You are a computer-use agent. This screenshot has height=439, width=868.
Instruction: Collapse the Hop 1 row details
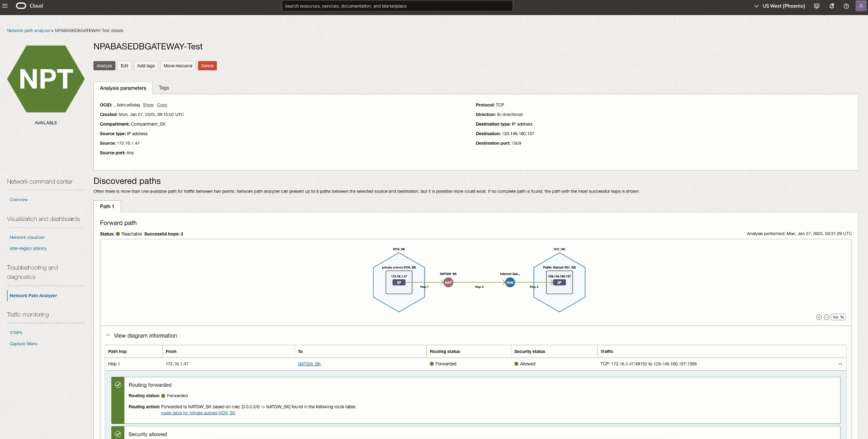pos(840,364)
